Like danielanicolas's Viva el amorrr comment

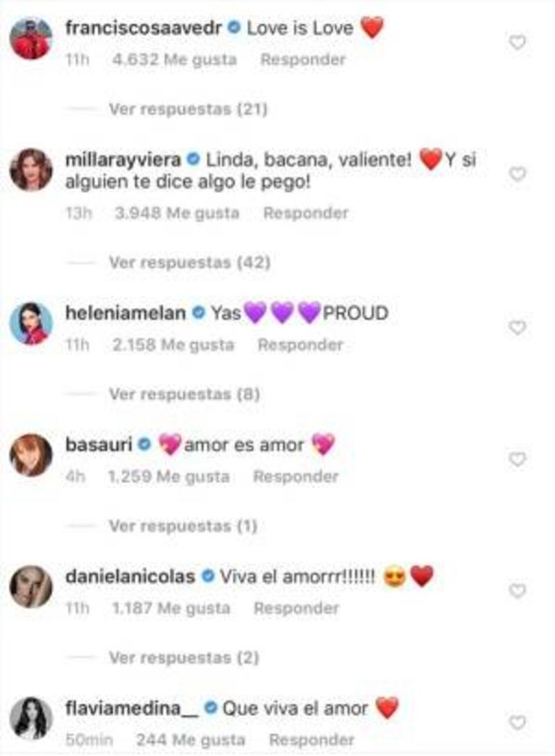coord(518,591)
